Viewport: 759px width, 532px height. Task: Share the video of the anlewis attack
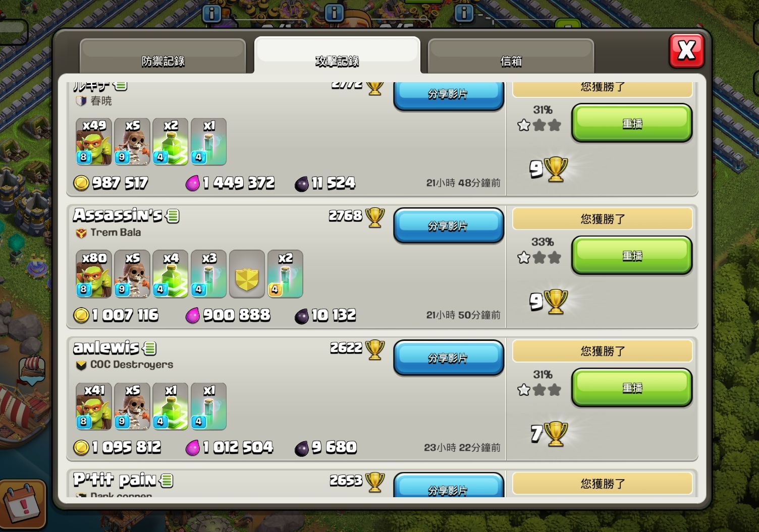(x=448, y=358)
